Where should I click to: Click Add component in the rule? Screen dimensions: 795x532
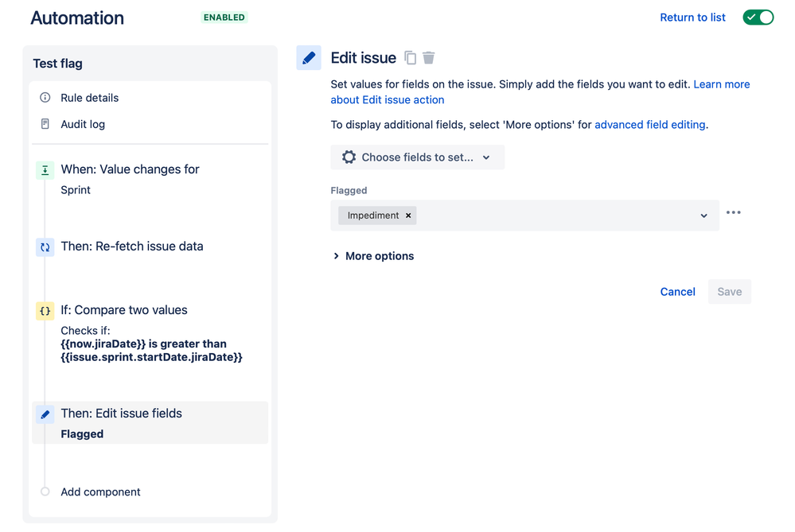coord(100,492)
